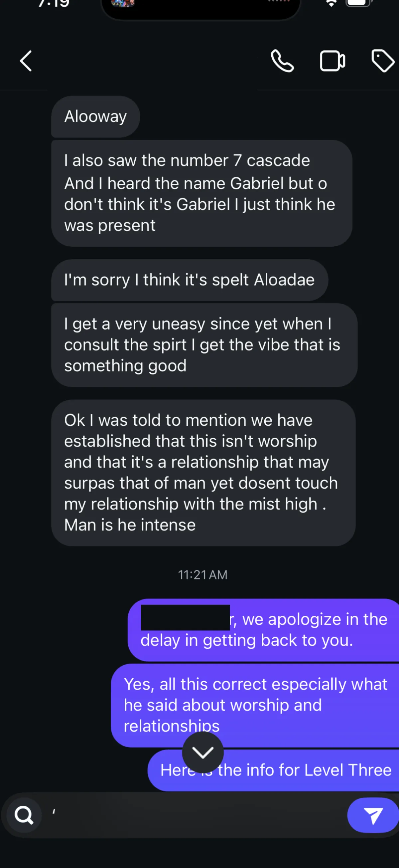
Task: Tap the 11:21 AM timestamp
Action: pyautogui.click(x=203, y=575)
